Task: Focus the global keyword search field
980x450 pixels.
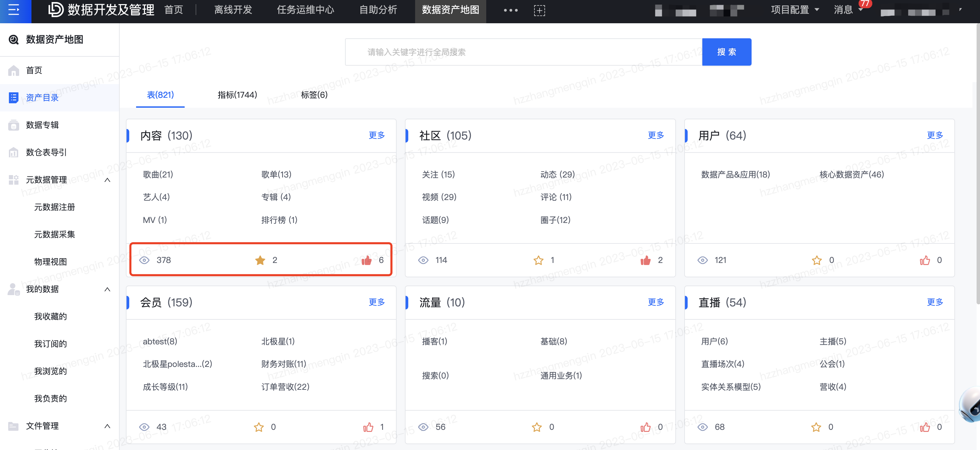Action: tap(524, 52)
